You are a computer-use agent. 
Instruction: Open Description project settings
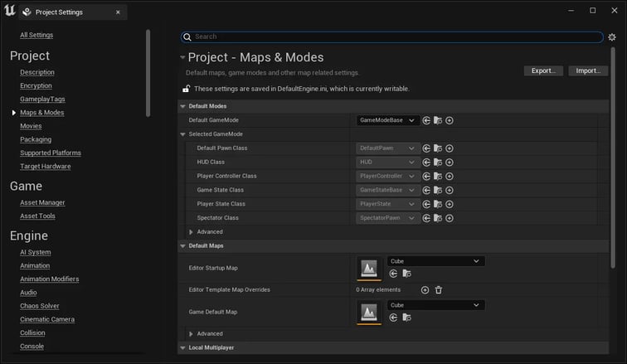point(37,72)
